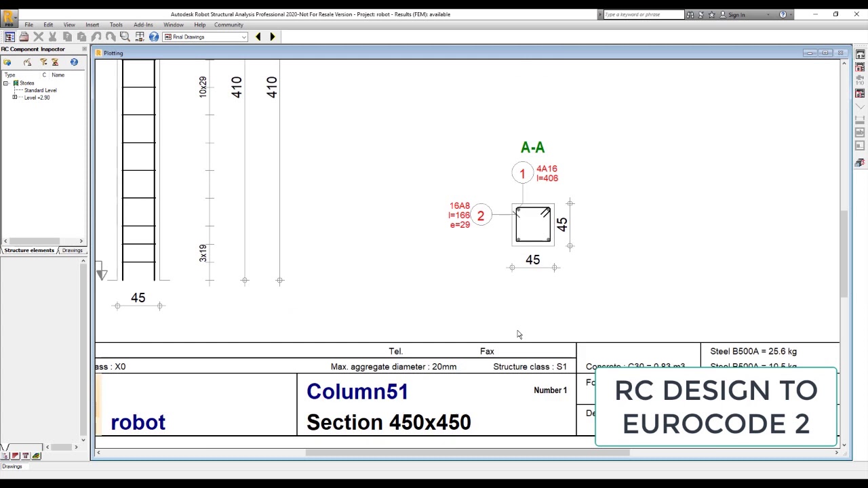Click the Plotting view horizontal scrollbar

(x=467, y=453)
